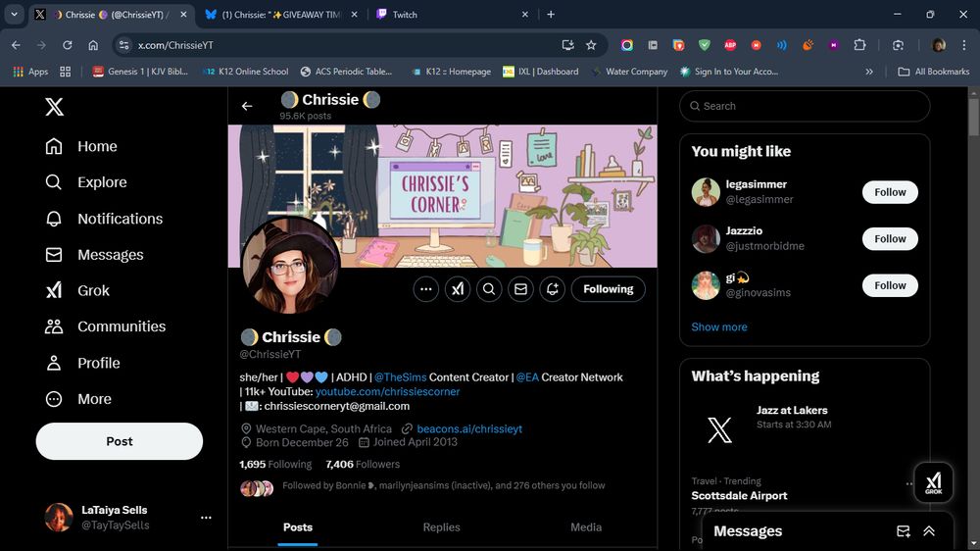Select the Posts tab
The width and height of the screenshot is (980, 551).
(x=298, y=527)
